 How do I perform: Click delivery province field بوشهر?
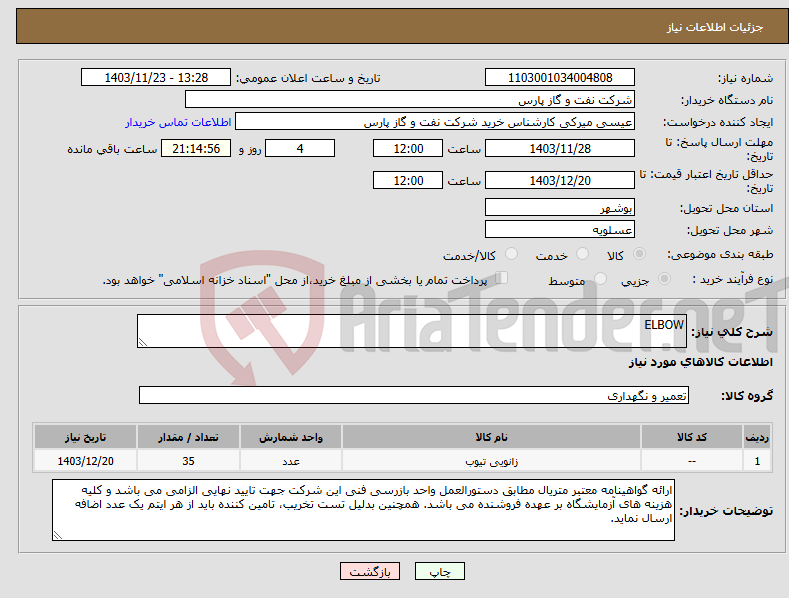560,207
